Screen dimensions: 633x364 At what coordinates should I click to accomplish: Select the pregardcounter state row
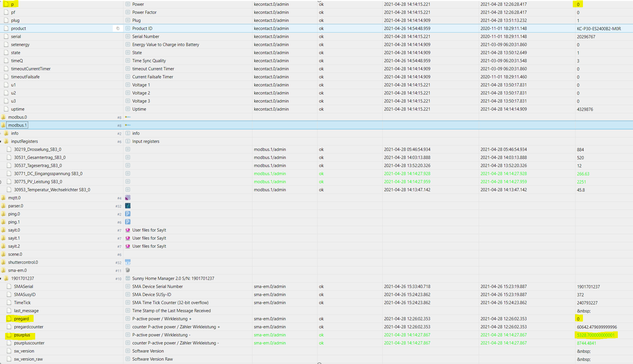point(29,327)
